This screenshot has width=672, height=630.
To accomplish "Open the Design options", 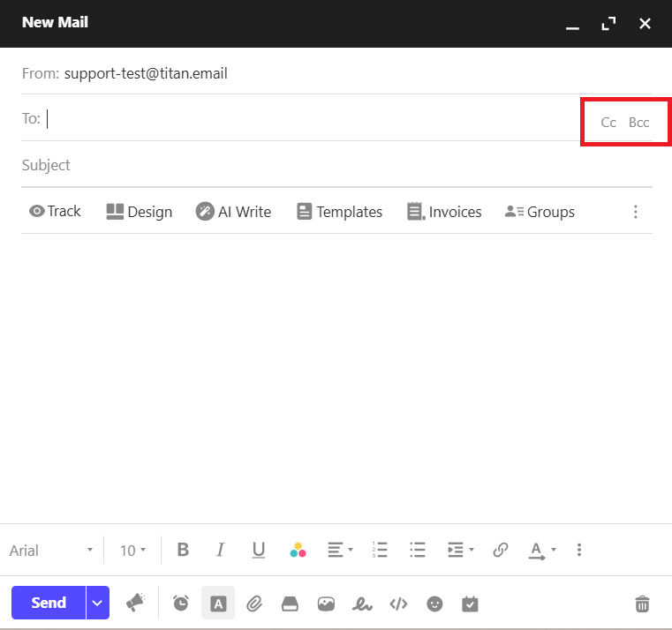I will [140, 212].
